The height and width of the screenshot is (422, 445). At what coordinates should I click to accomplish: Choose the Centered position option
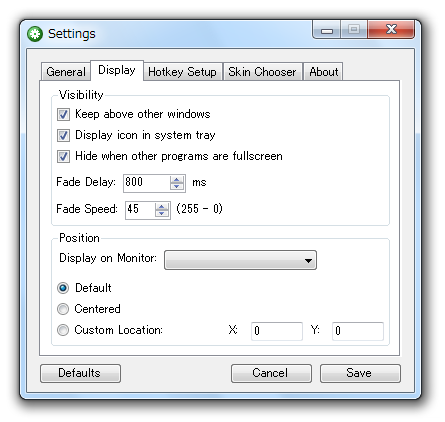pos(63,309)
